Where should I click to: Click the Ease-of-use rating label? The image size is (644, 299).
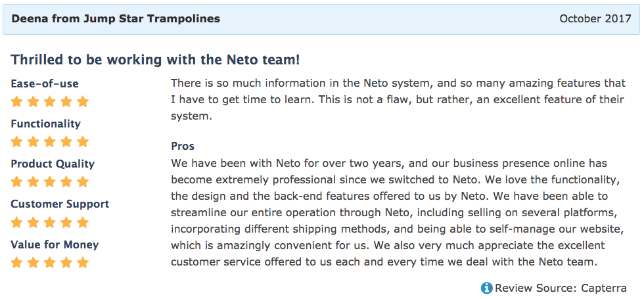(x=45, y=84)
